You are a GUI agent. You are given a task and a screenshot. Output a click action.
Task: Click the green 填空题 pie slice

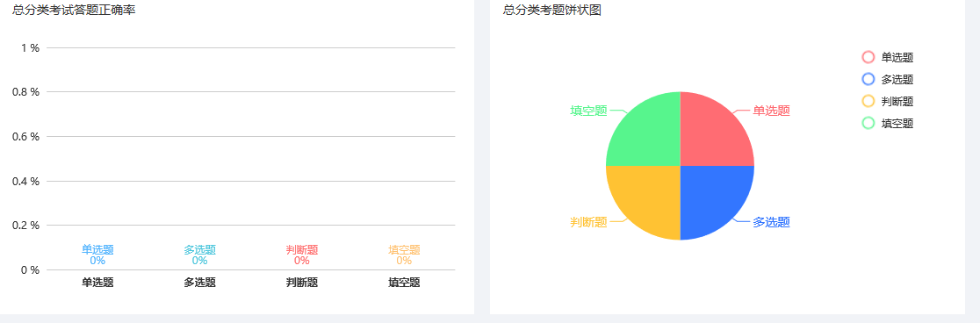[647, 133]
